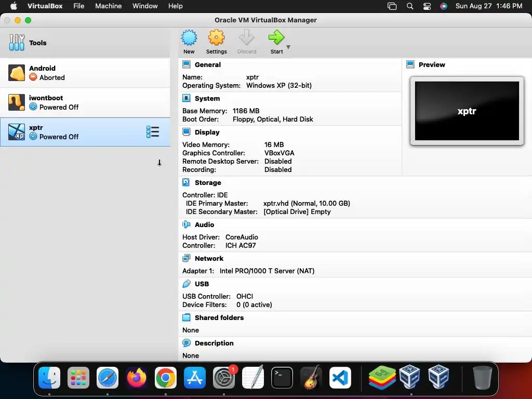This screenshot has height=399, width=532.
Task: Open Control Center in menu bar
Action: pos(427,6)
